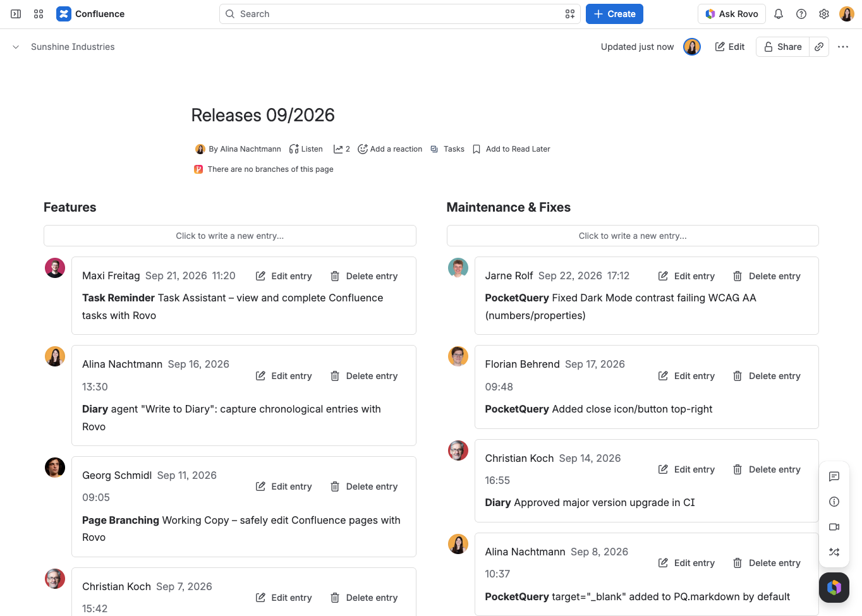Viewport: 862px width, 616px height.
Task: Open Ask Rovo
Action: [x=732, y=14]
